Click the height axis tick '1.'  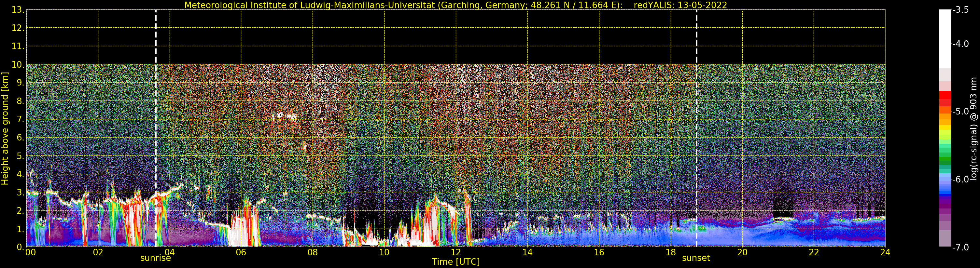coord(20,229)
